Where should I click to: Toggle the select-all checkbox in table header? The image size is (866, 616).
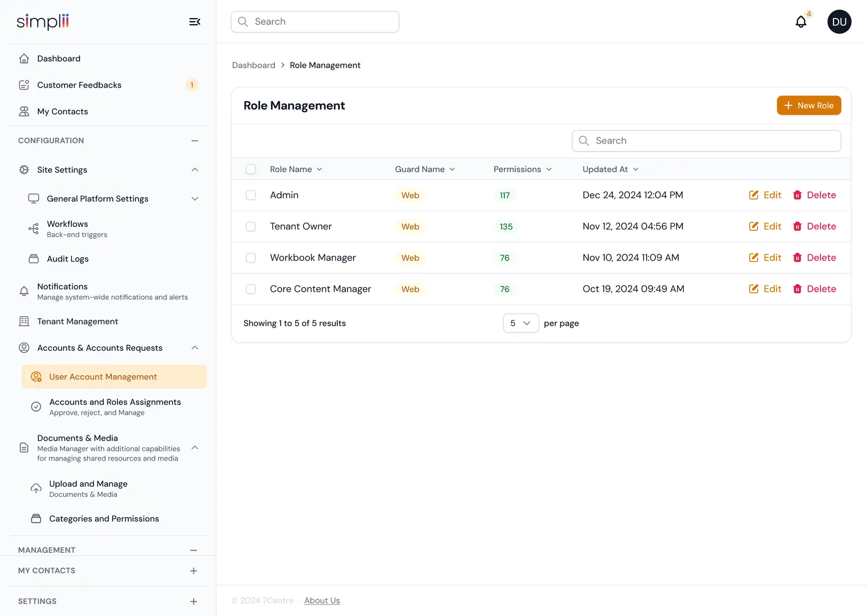tap(251, 169)
